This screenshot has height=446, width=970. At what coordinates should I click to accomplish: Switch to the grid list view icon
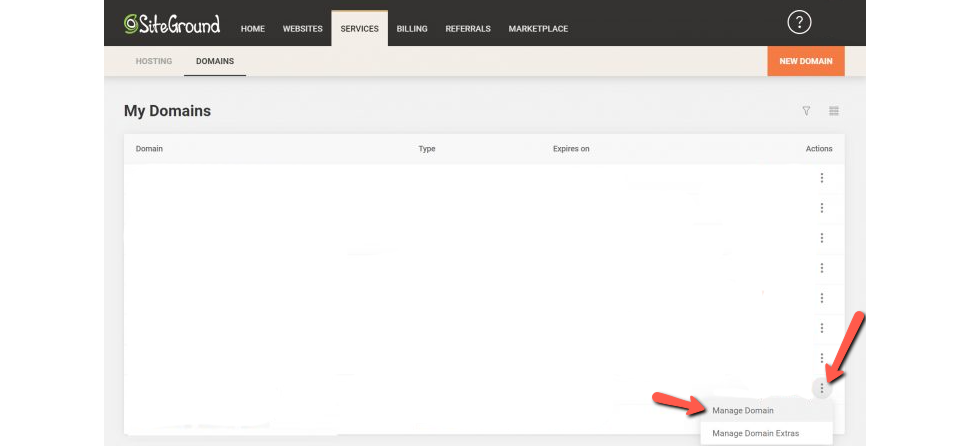pos(834,111)
